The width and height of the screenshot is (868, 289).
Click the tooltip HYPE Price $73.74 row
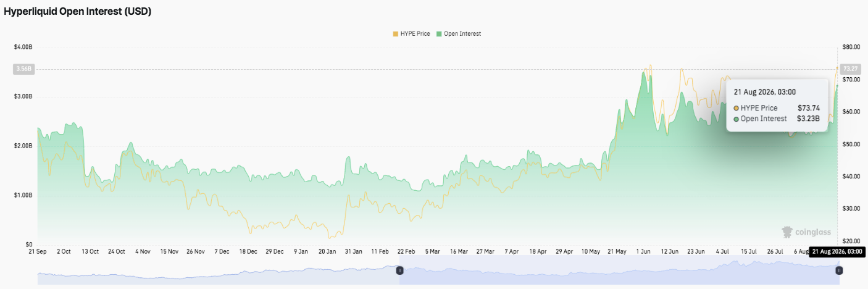pyautogui.click(x=777, y=108)
